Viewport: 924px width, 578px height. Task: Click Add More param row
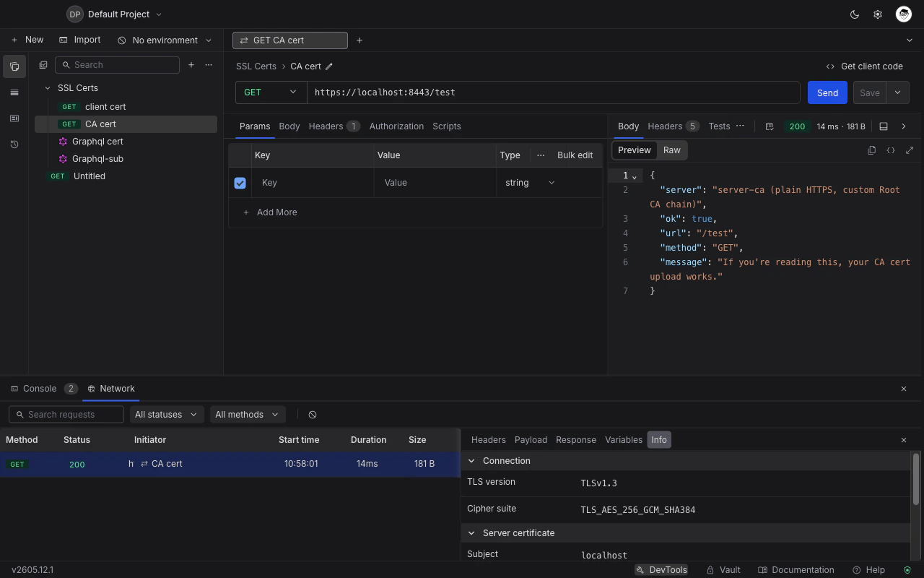[x=270, y=212]
